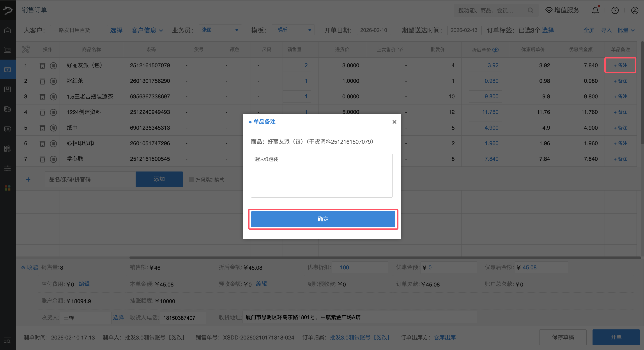
Task: Click 导入 link at top right
Action: coord(606,30)
